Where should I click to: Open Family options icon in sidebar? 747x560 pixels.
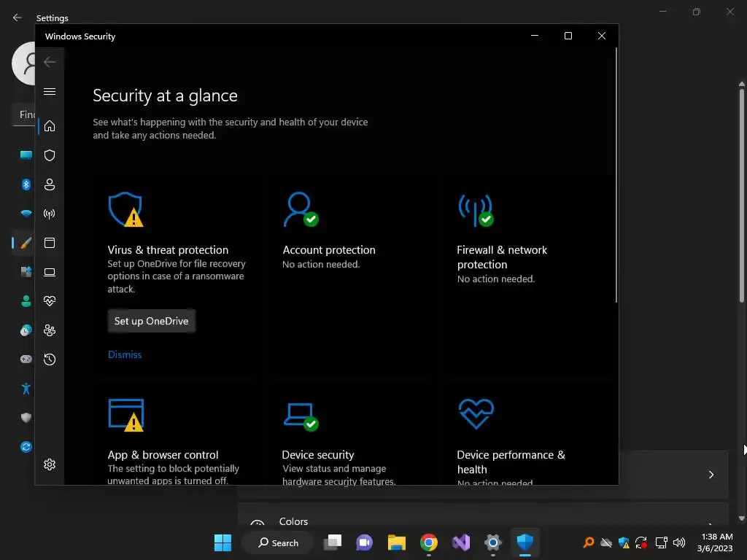(x=50, y=330)
